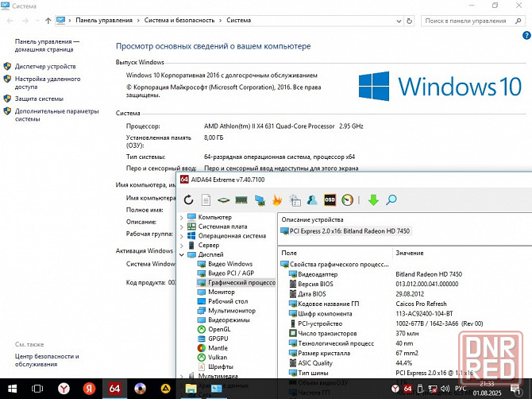Screen dimensions: 532x399
Task: Click the user profile icon in AIDA64 toolbar
Action: coord(312,199)
